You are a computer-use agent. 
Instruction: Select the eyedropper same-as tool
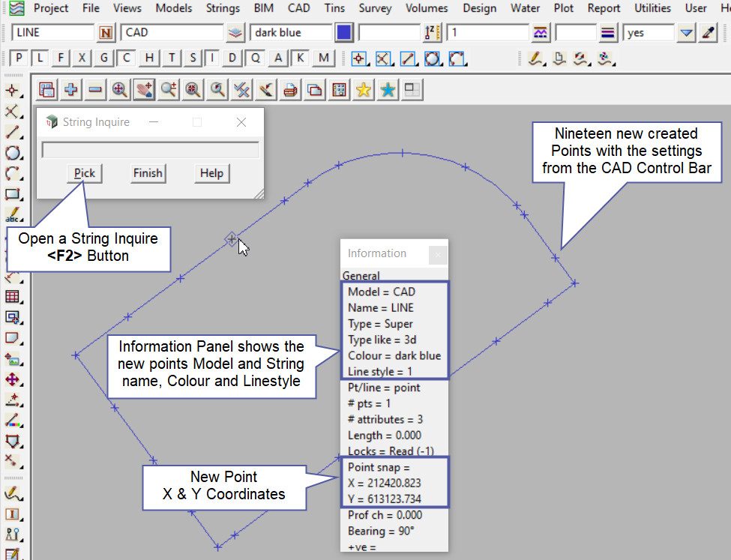click(709, 33)
